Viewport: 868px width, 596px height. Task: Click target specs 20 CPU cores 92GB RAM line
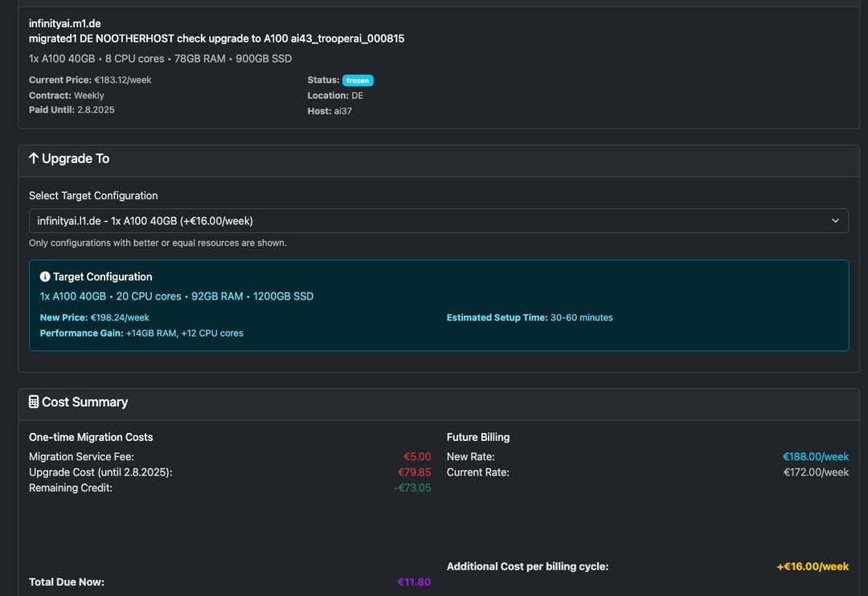[x=177, y=296]
